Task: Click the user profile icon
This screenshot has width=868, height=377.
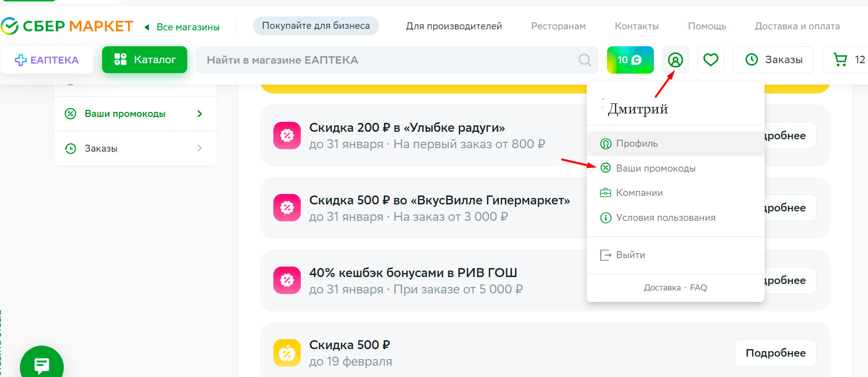Action: (x=675, y=60)
